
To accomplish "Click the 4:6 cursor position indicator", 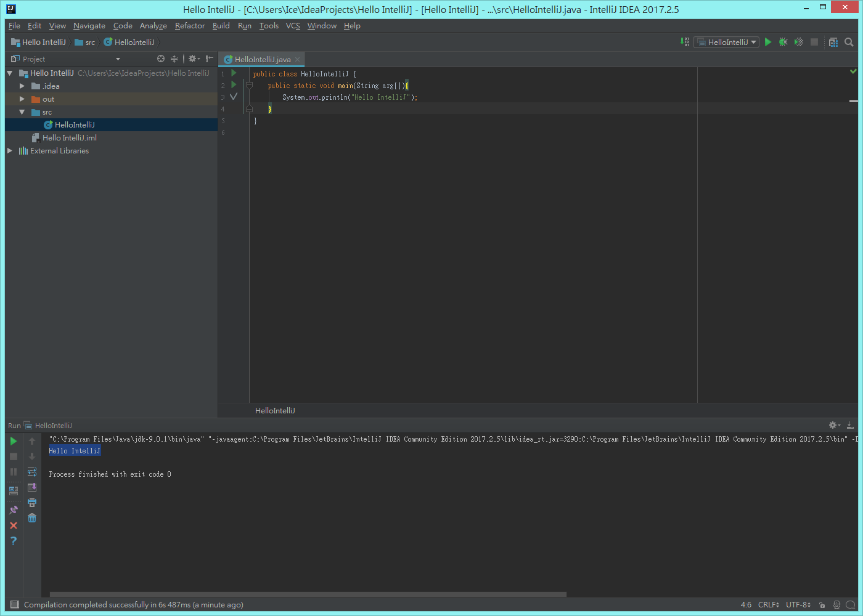I will tap(746, 605).
